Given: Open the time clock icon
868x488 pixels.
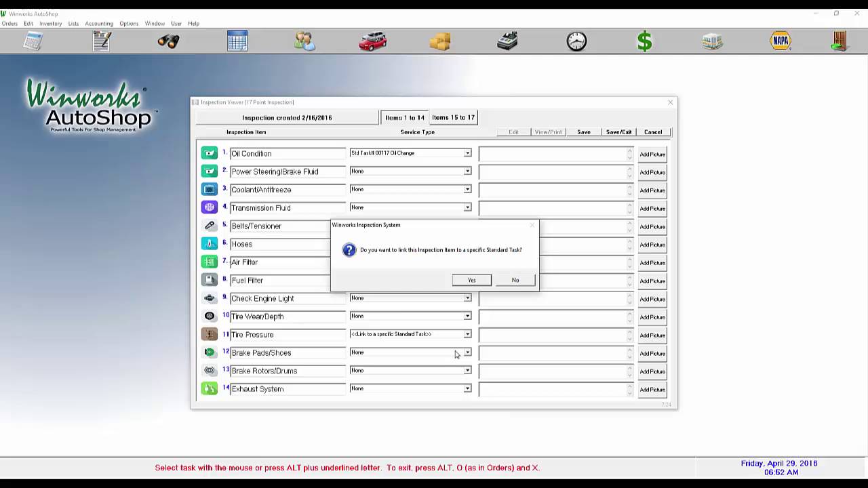Looking at the screenshot, I should 576,41.
